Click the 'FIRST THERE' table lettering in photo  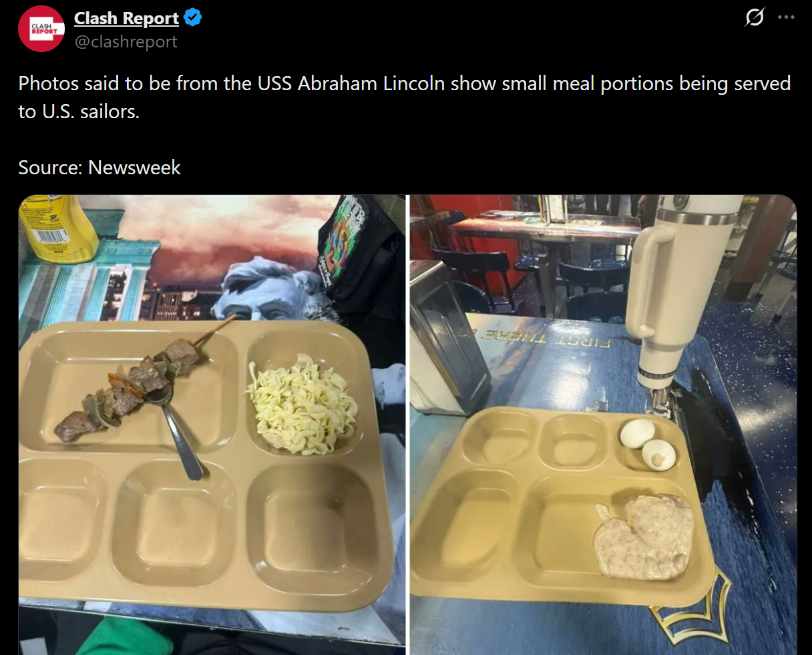click(x=546, y=339)
